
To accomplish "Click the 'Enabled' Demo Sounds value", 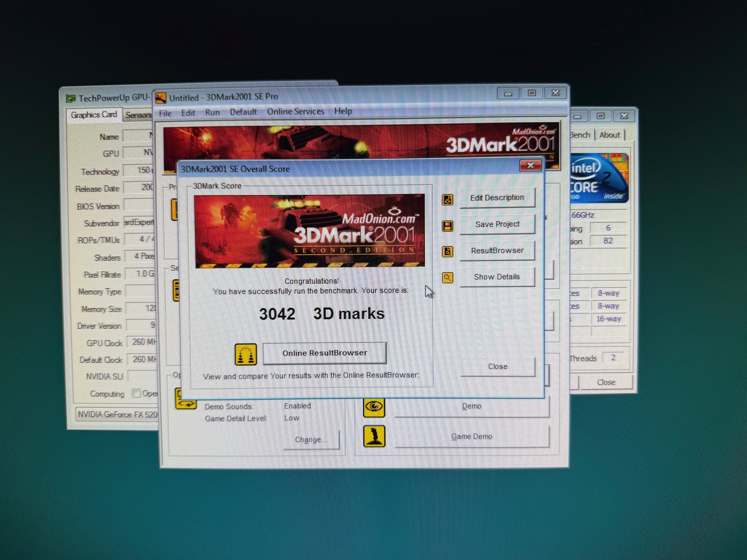I will coord(297,406).
